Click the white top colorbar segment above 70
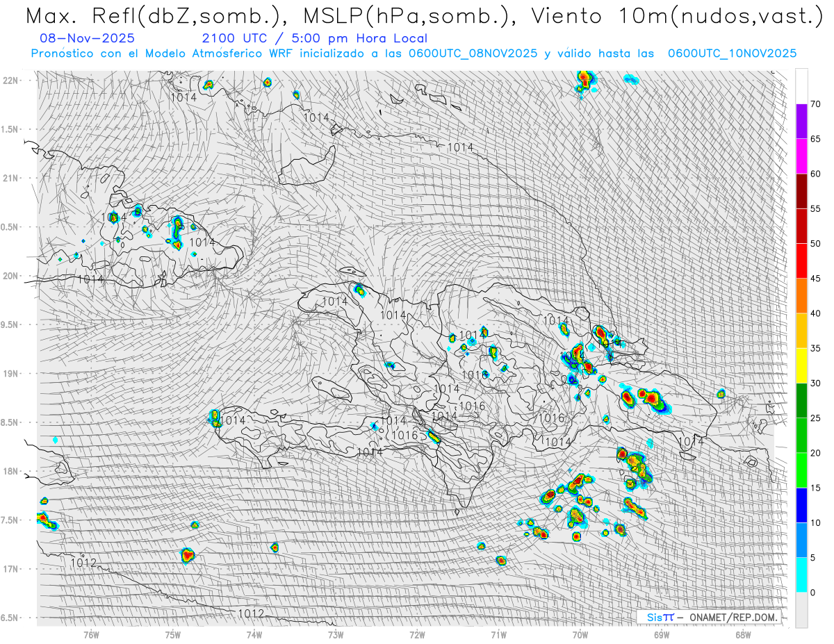Viewport: 834px width, 644px height. coord(801,86)
